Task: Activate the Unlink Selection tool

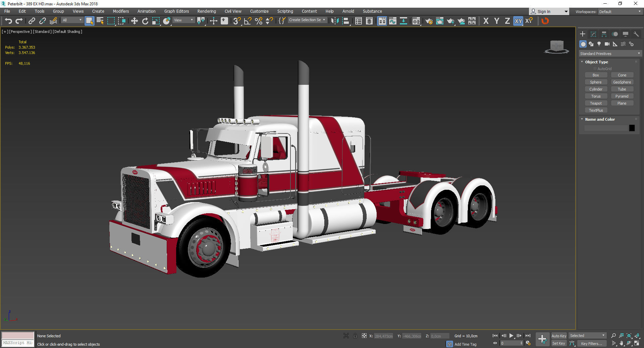Action: pyautogui.click(x=42, y=21)
